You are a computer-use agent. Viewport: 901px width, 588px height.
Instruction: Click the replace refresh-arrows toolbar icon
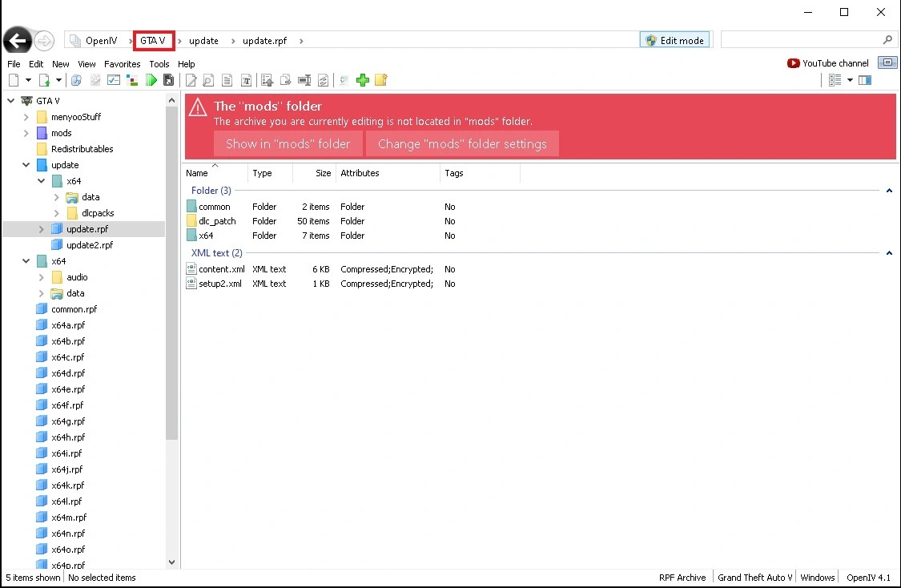point(324,80)
